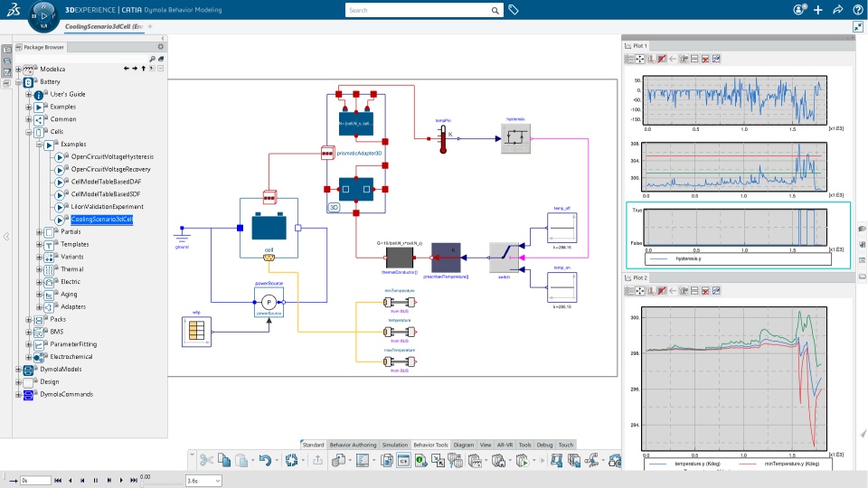Screen dimensions: 868x488
Task: Open the 3.6s stop time dropdown
Action: click(x=218, y=481)
